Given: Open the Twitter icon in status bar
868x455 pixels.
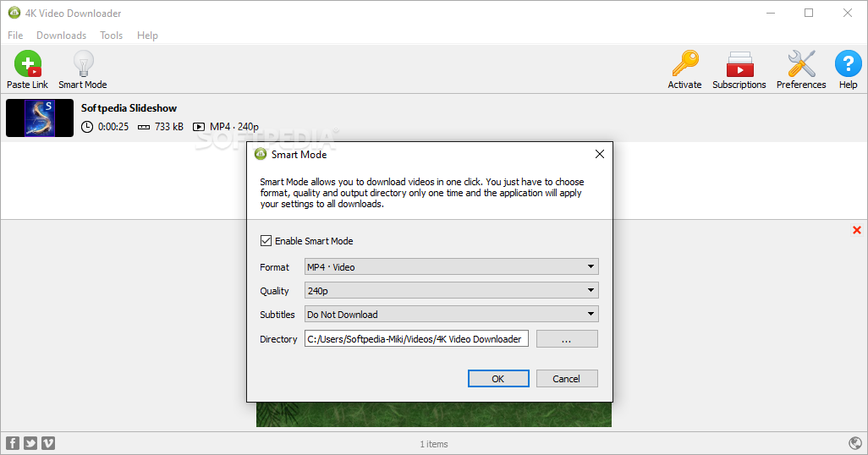Looking at the screenshot, I should tap(30, 443).
